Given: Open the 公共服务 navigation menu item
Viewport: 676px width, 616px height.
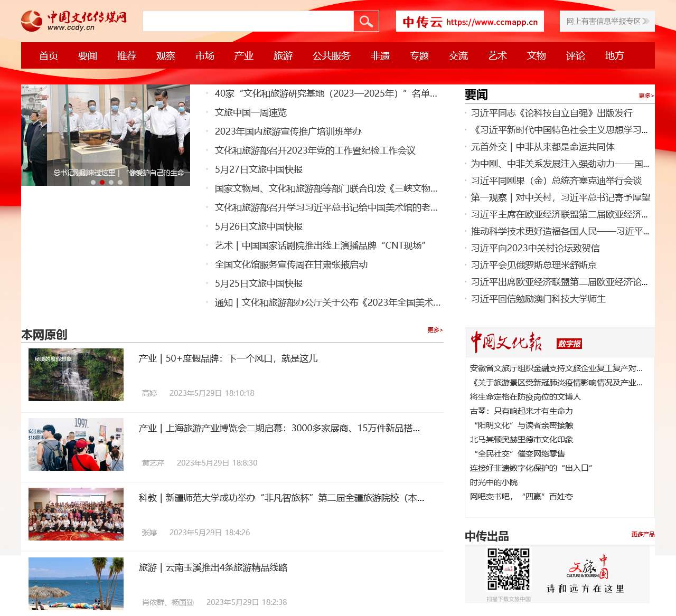Looking at the screenshot, I should coord(331,56).
